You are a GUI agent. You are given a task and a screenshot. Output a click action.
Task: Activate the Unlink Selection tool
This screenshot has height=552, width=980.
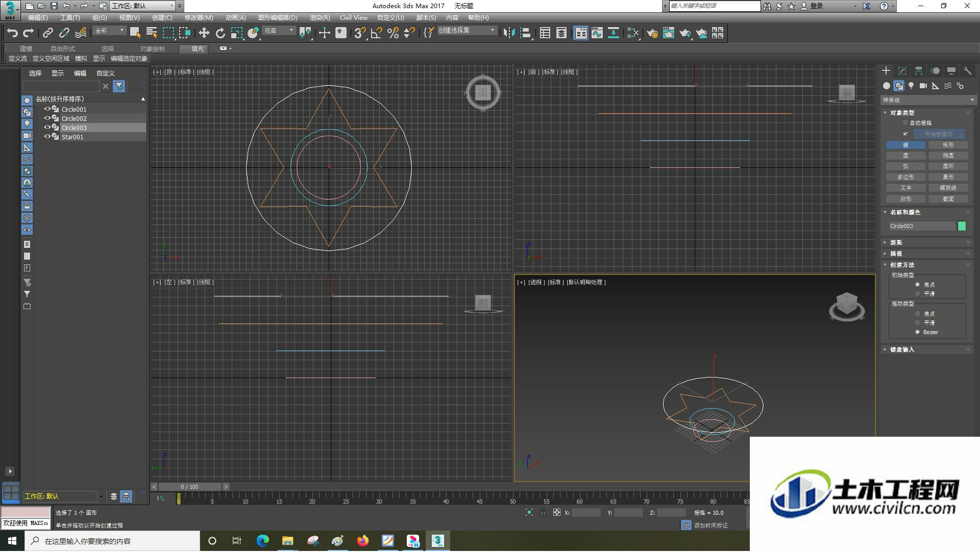[64, 33]
